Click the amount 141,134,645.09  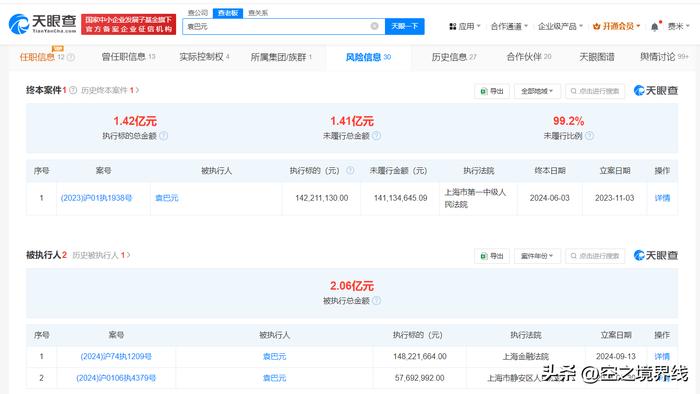tap(400, 198)
